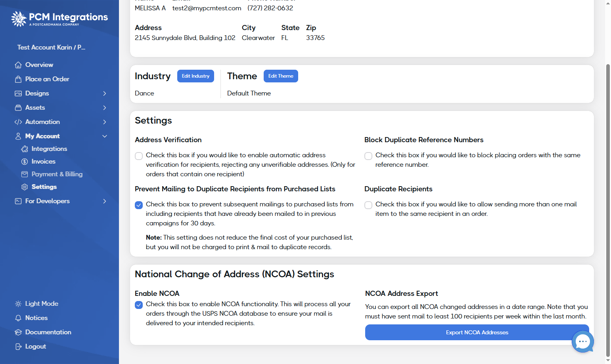Viewport: 611px width, 364px height.
Task: Click the PCM Integrations logo
Action: tap(59, 19)
